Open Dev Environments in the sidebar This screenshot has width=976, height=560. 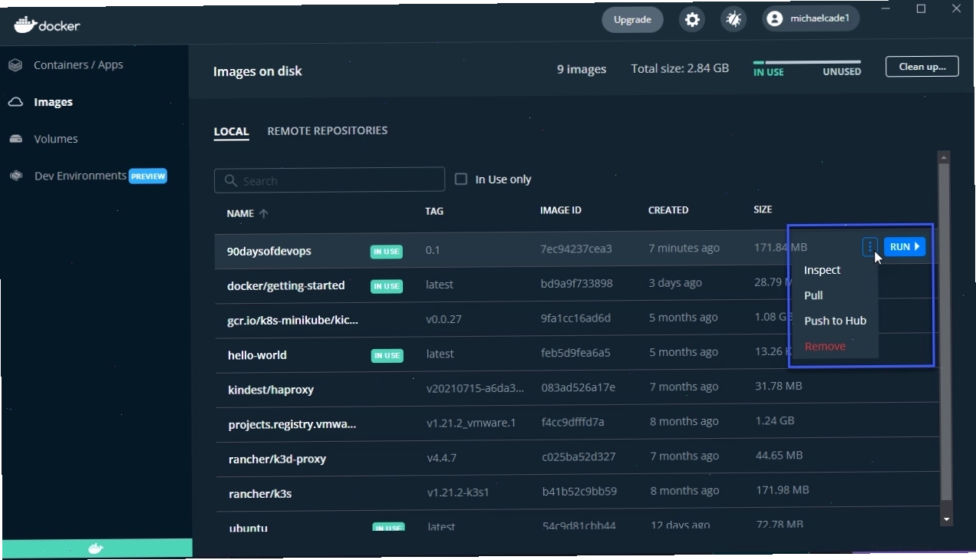coord(81,176)
